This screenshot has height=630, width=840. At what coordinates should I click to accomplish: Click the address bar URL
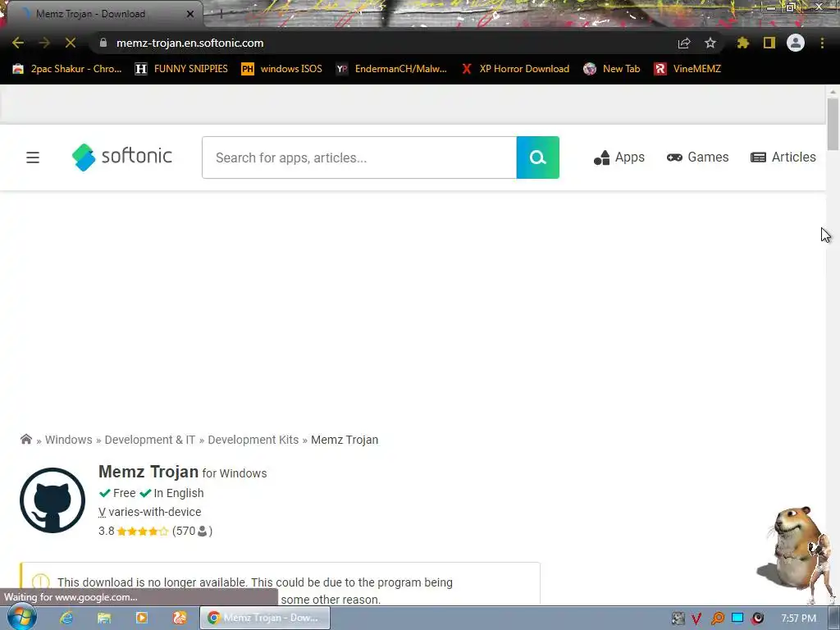(x=189, y=43)
